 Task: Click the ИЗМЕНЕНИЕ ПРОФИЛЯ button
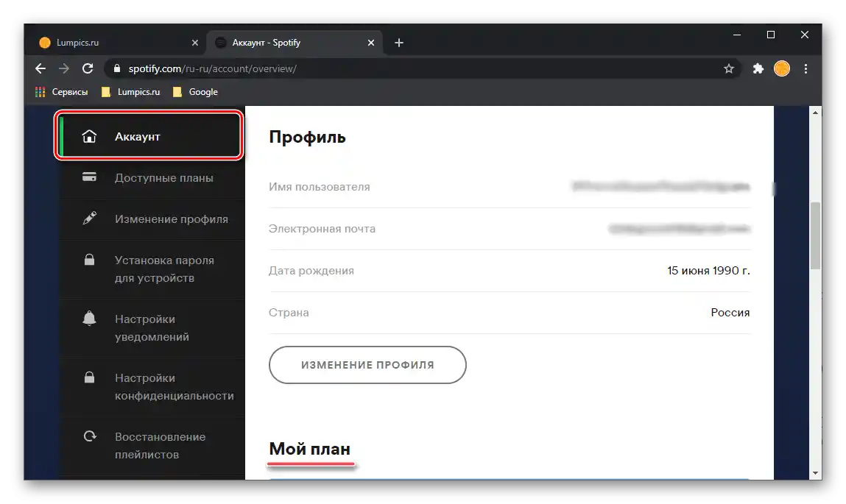[x=367, y=364]
